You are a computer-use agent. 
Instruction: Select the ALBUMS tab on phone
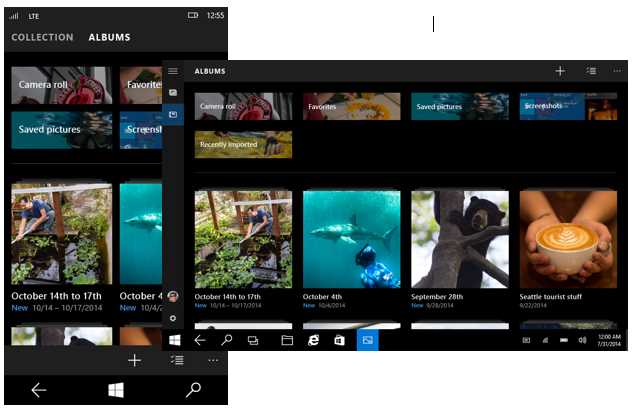[110, 37]
